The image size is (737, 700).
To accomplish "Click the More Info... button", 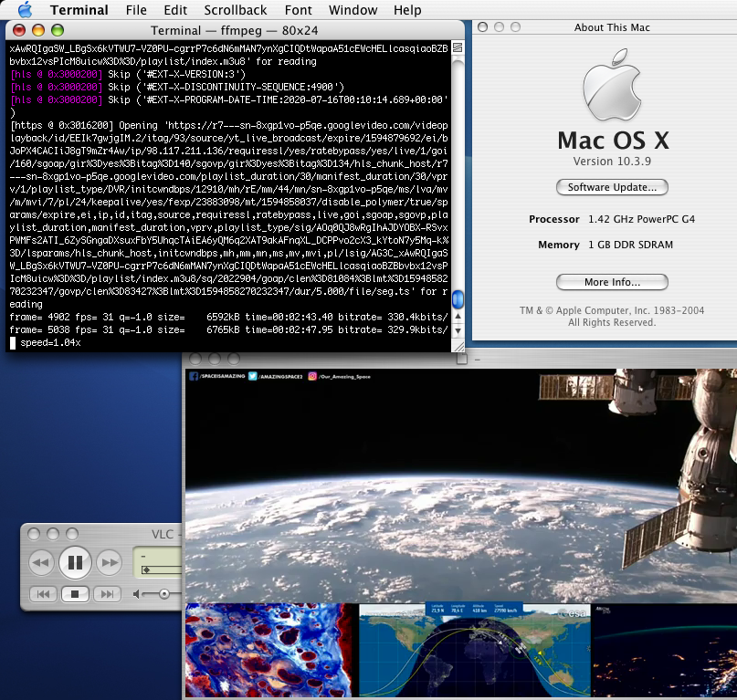I will pos(612,282).
